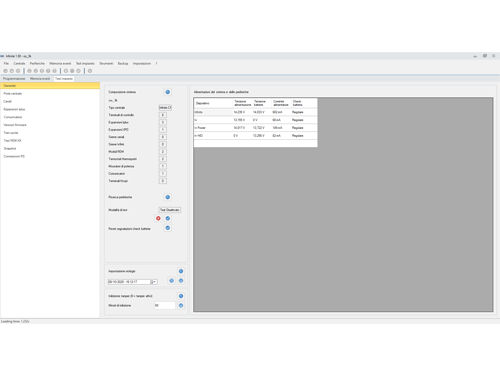Image resolution: width=500 pixels, height=375 pixels.
Task: Click the first icon in the main toolbar
Action: click(5, 71)
